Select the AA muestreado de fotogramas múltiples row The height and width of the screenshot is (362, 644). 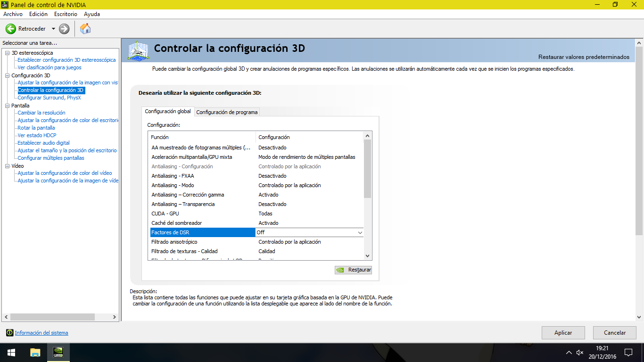click(256, 148)
